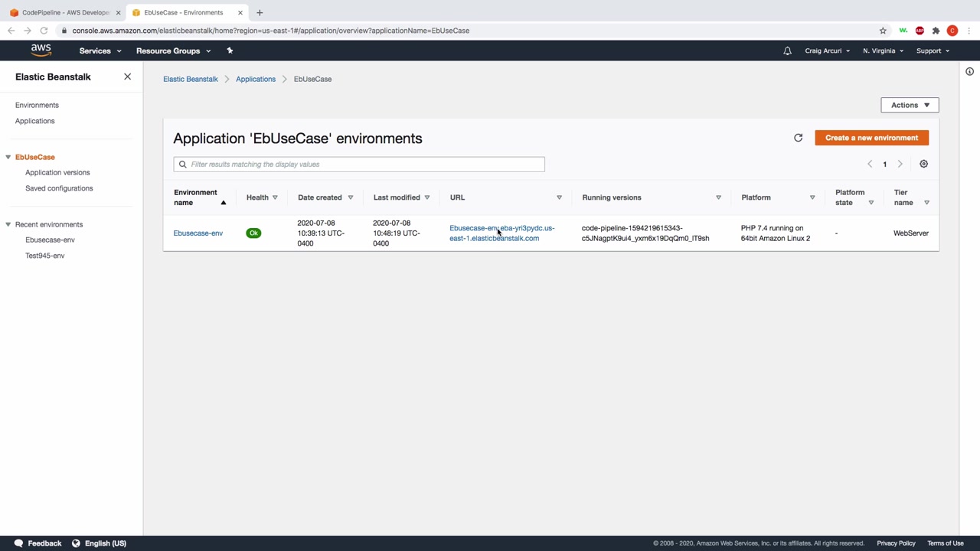This screenshot has width=980, height=551.
Task: Close the Elastic Beanstalk side panel
Action: point(127,77)
